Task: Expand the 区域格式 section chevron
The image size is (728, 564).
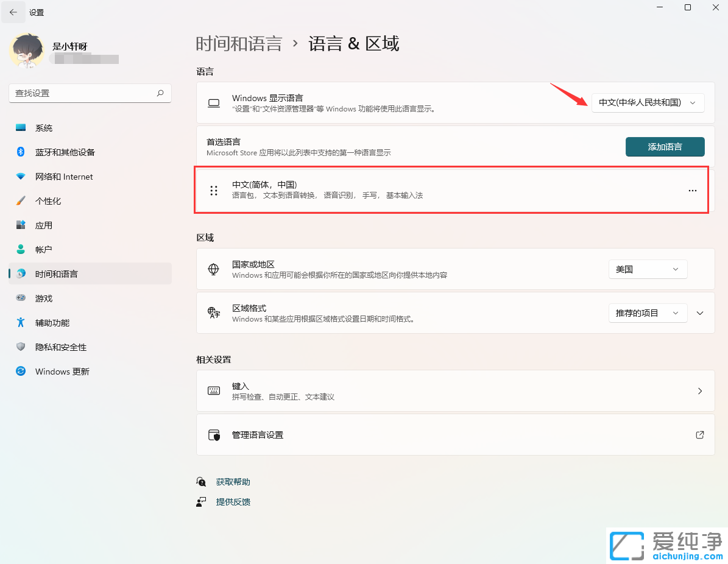Action: (700, 313)
